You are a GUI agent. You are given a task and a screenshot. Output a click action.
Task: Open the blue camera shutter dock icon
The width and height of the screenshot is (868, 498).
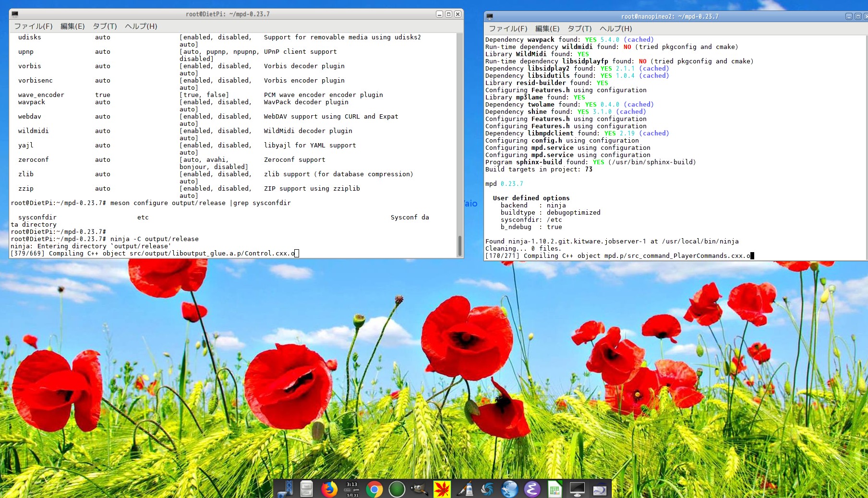[487, 489]
